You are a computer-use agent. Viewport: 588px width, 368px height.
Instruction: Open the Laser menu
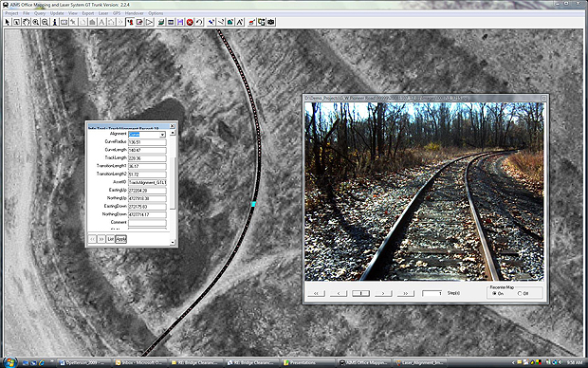pos(103,13)
